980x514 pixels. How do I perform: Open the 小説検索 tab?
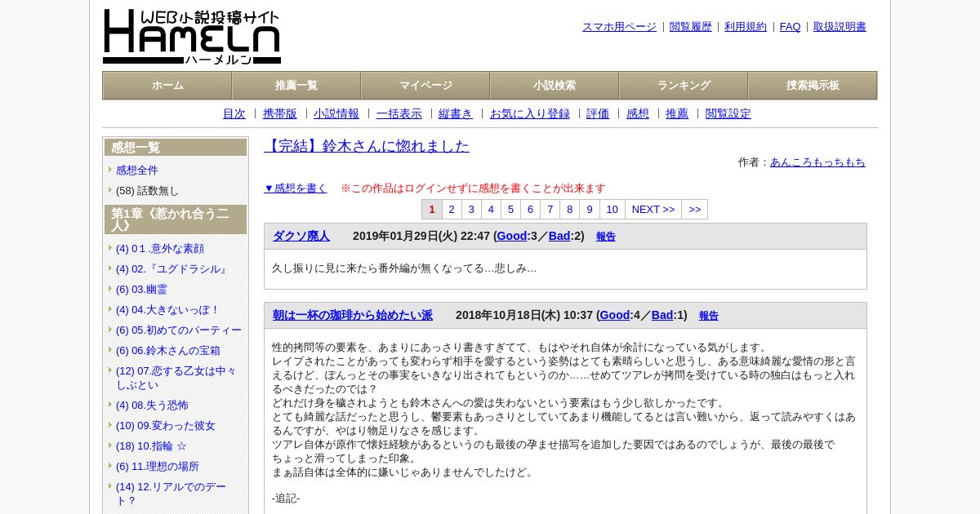(x=555, y=86)
